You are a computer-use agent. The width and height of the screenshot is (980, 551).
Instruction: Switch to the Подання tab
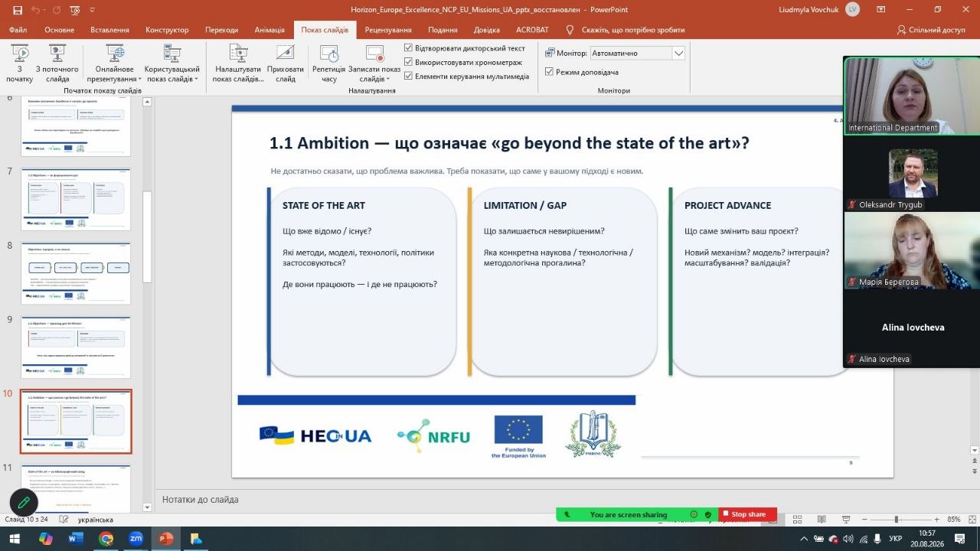443,30
